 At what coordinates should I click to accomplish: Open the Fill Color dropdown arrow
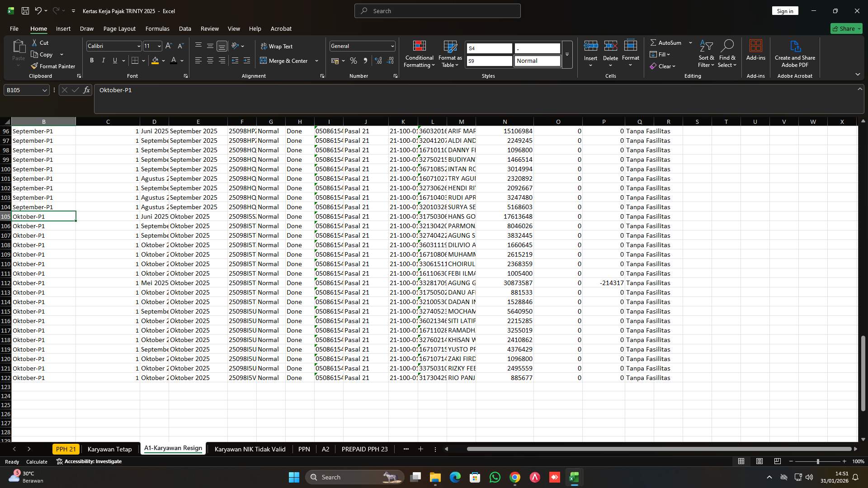point(162,60)
